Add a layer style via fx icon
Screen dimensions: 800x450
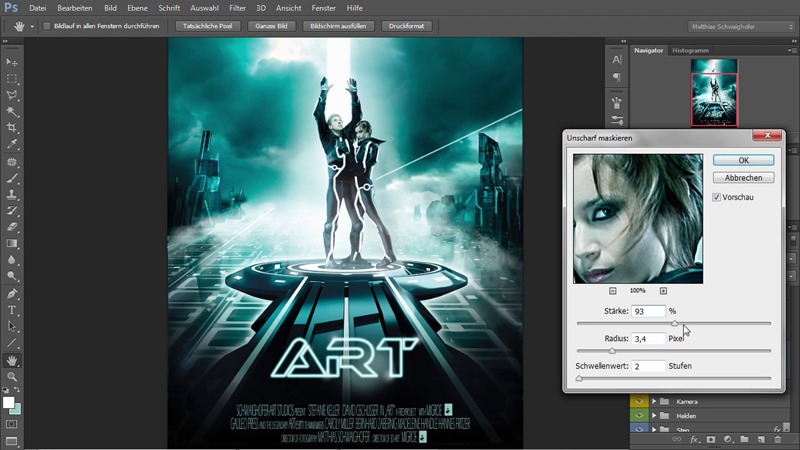694,439
